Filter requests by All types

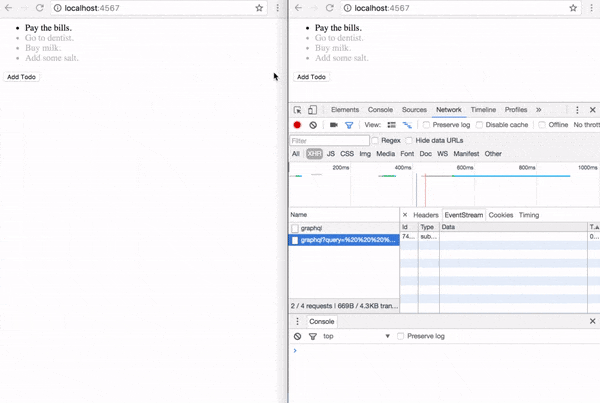coord(295,154)
